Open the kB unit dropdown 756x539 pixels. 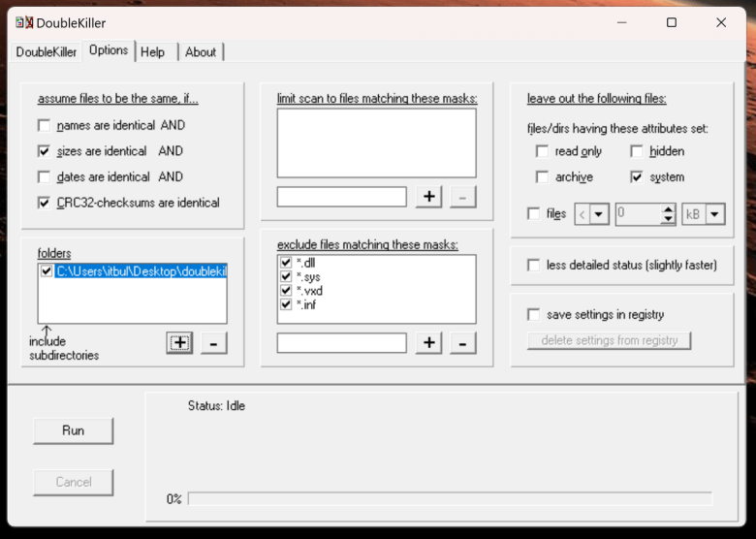coord(715,214)
